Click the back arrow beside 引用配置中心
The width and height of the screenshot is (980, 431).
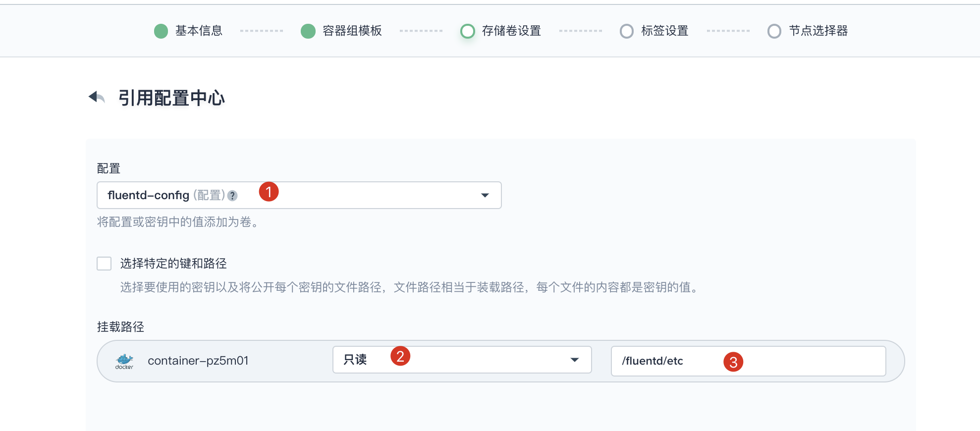pos(97,97)
